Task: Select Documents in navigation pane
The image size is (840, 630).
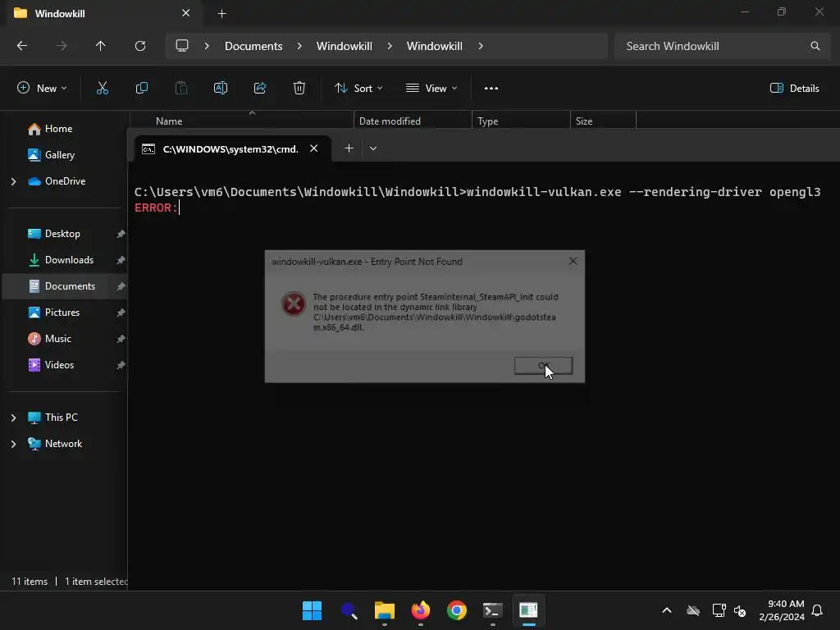Action: tap(64, 286)
